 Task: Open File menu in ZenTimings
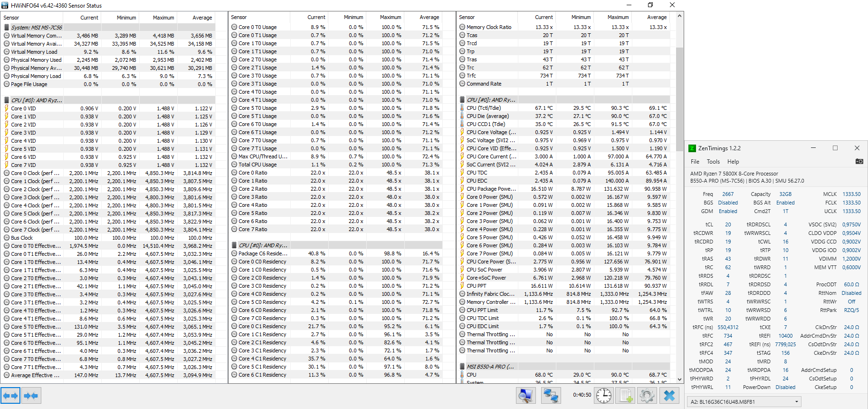(x=695, y=162)
